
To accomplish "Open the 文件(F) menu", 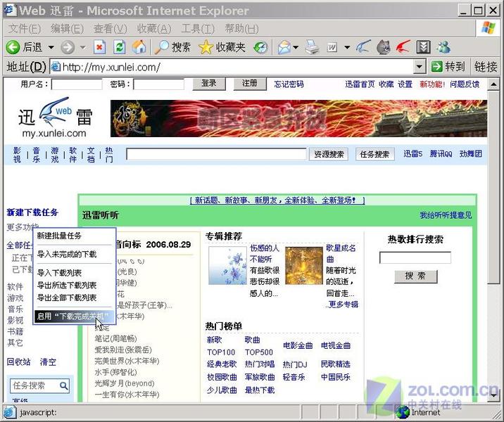I will coord(24,29).
